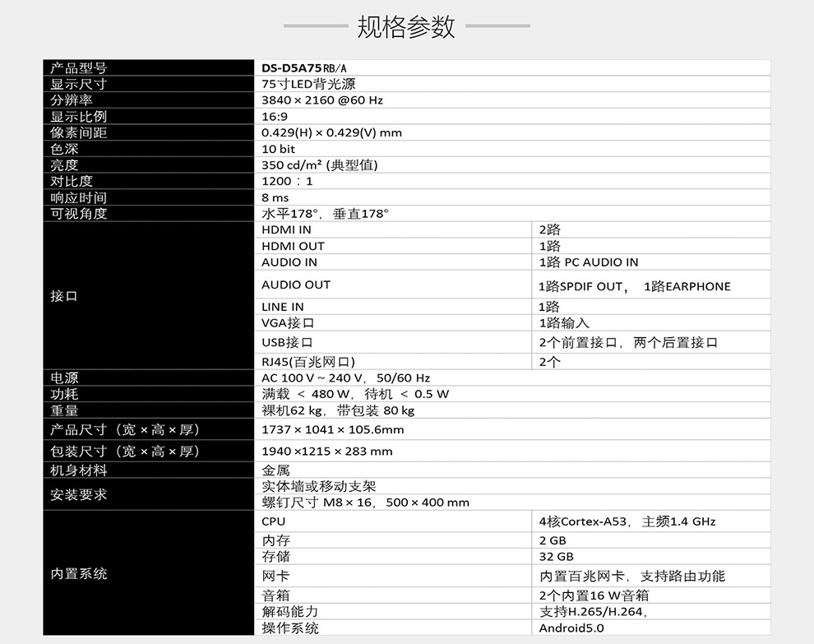
Task: Click the 1737 × 1041 × 105.6mm value
Action: 333,429
